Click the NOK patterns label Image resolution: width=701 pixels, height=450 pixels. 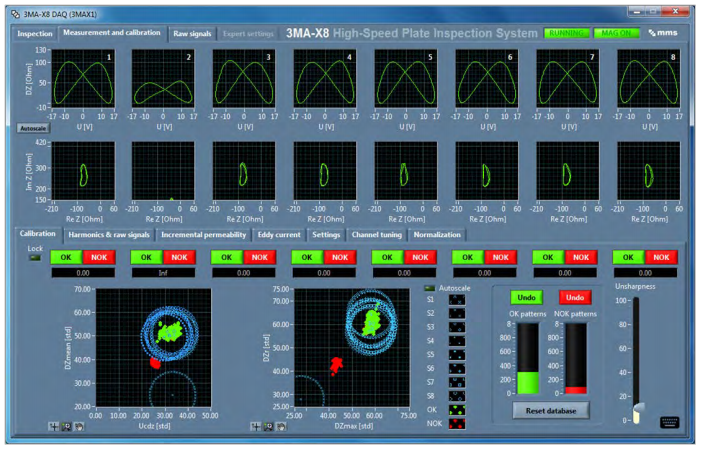tap(575, 314)
